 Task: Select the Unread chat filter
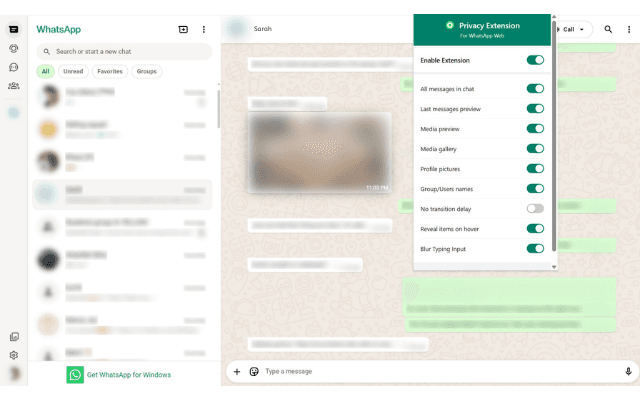point(73,71)
